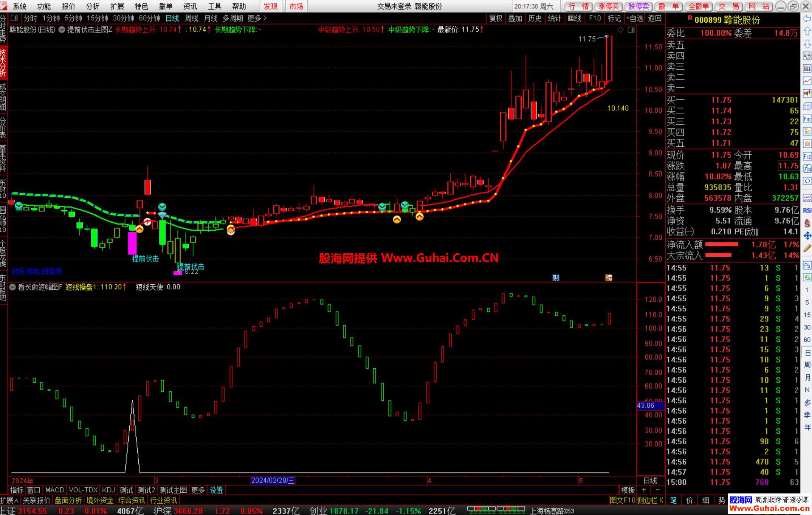Click the plus zoom button next to 模板
This screenshot has height=515, width=812.
[x=644, y=490]
